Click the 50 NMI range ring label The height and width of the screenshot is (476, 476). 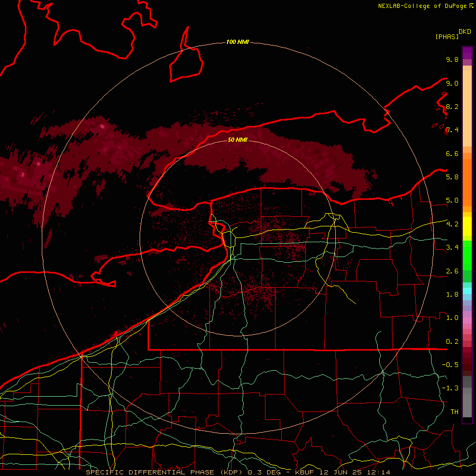tap(237, 140)
